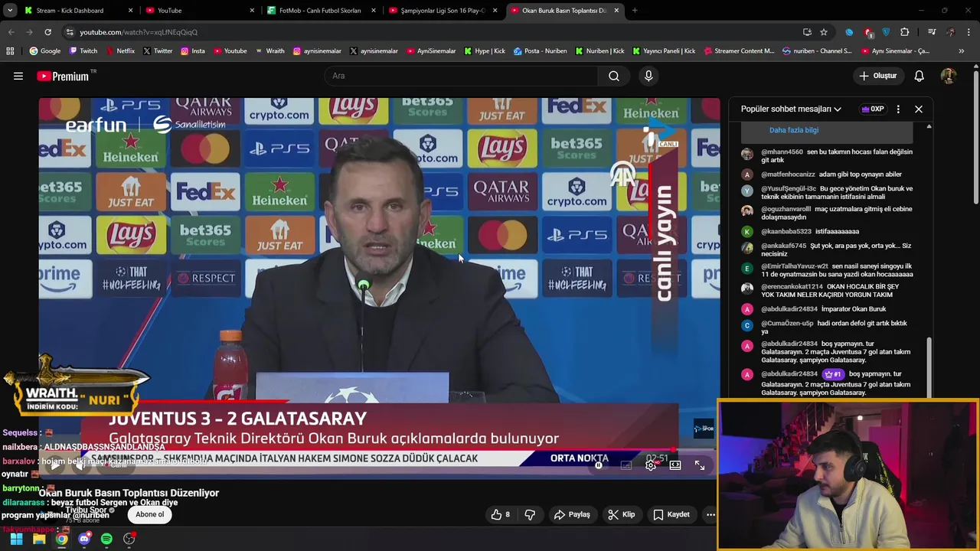Click the Oluştur create button

point(877,76)
